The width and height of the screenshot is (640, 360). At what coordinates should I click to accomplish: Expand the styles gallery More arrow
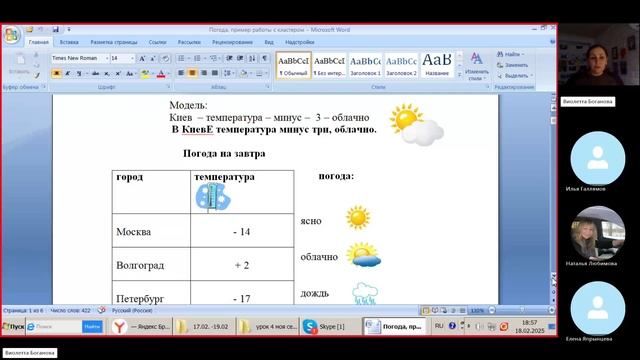click(x=460, y=75)
